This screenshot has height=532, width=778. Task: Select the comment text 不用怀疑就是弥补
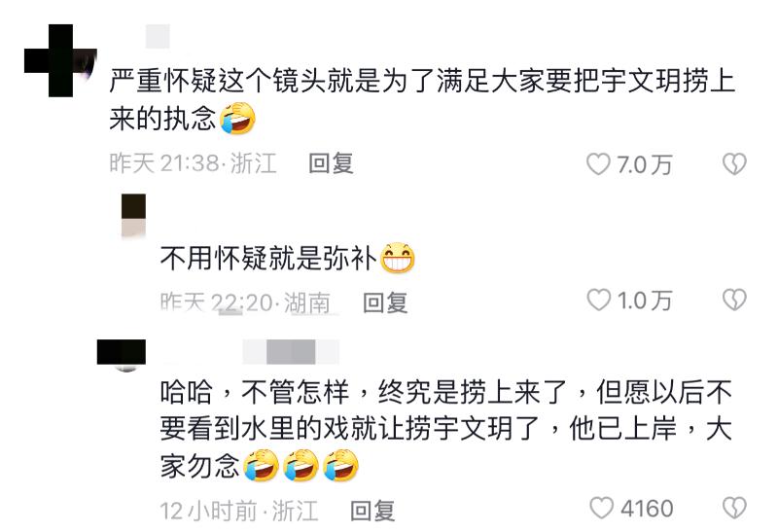(x=268, y=258)
